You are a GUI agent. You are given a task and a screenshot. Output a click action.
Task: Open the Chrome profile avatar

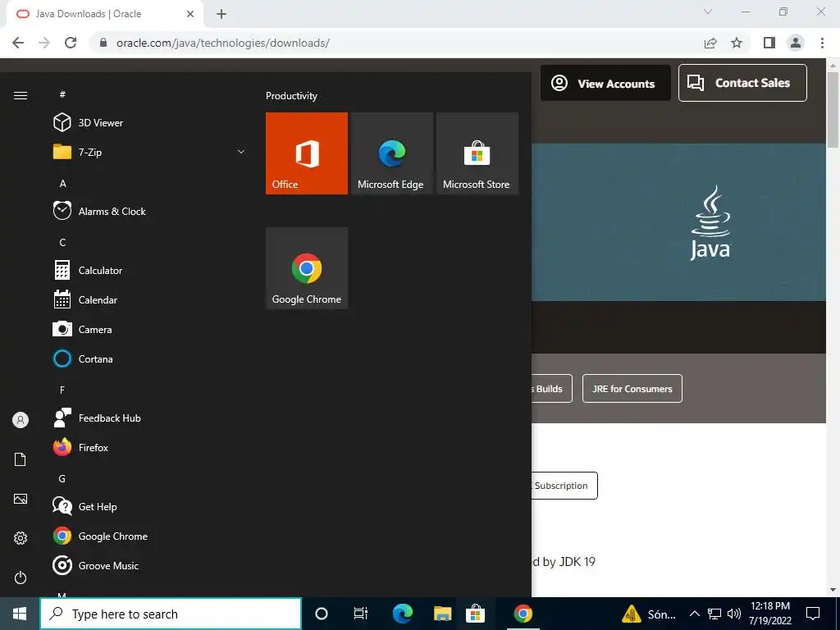coord(796,43)
